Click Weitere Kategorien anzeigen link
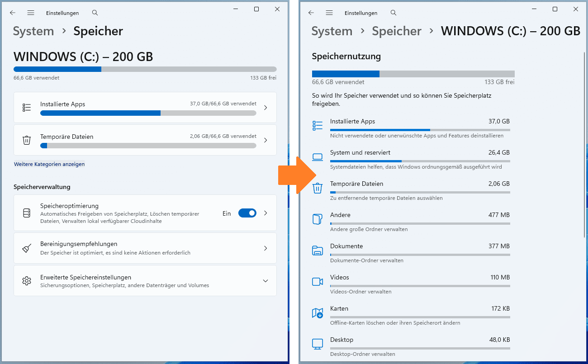Viewport: 588px width, 364px height. pyautogui.click(x=49, y=164)
